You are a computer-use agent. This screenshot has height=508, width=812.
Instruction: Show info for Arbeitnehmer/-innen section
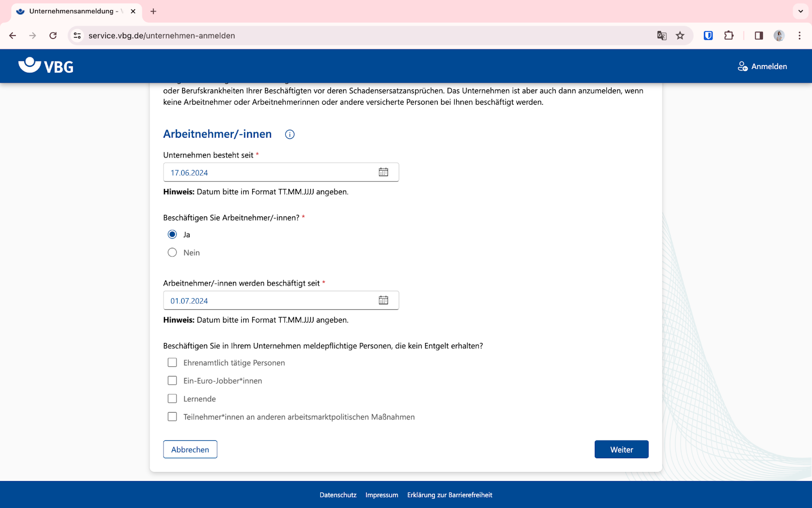tap(290, 135)
